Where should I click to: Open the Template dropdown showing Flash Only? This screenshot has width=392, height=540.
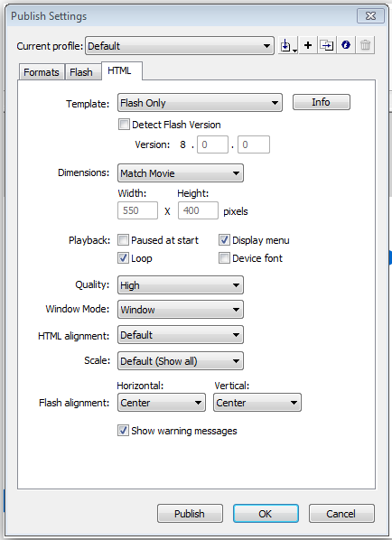[x=200, y=103]
